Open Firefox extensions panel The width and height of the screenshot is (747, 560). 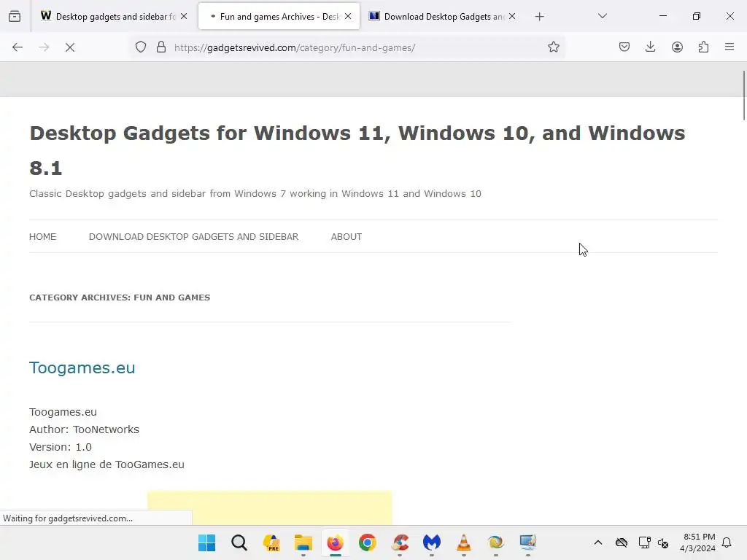(x=704, y=47)
